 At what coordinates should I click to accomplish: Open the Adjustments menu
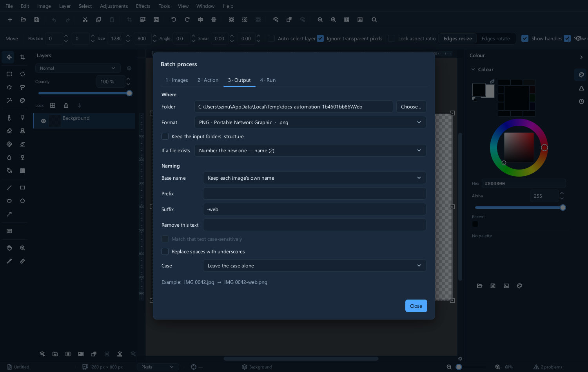[114, 6]
